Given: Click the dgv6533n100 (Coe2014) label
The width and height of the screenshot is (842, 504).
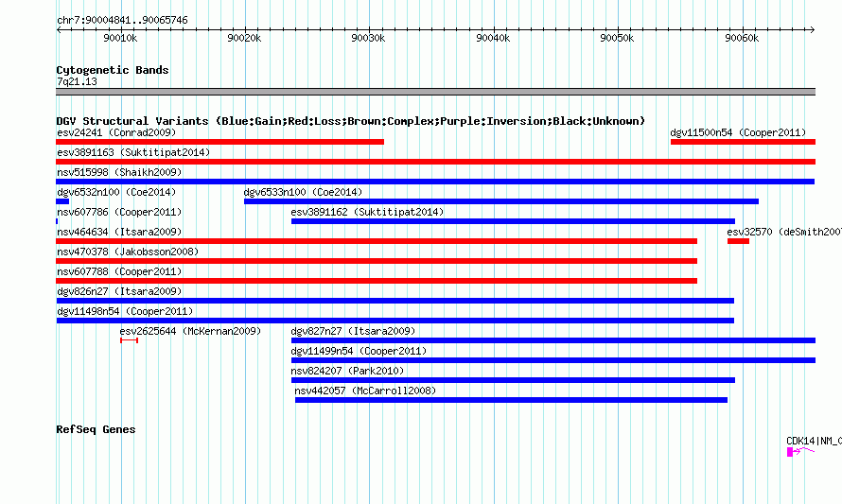Looking at the screenshot, I should point(303,192).
